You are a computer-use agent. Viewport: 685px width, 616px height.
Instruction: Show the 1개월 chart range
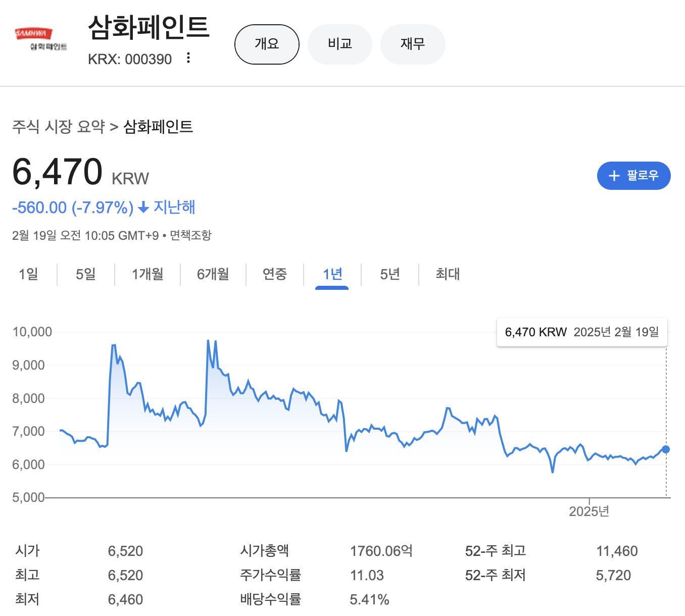[x=148, y=274]
